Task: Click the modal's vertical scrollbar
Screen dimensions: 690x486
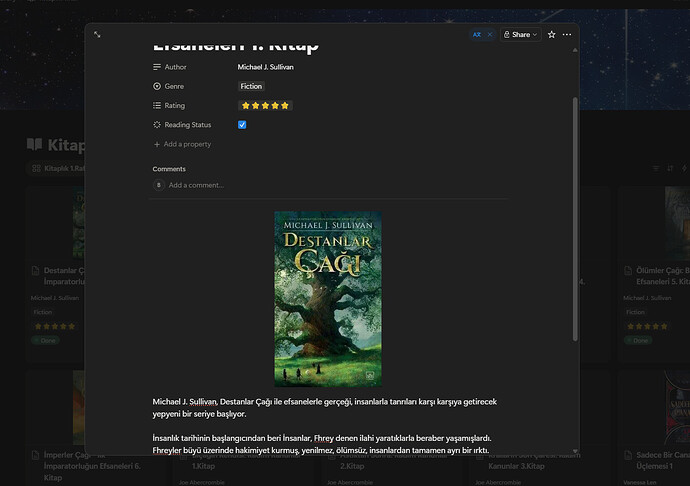Action: [x=574, y=220]
